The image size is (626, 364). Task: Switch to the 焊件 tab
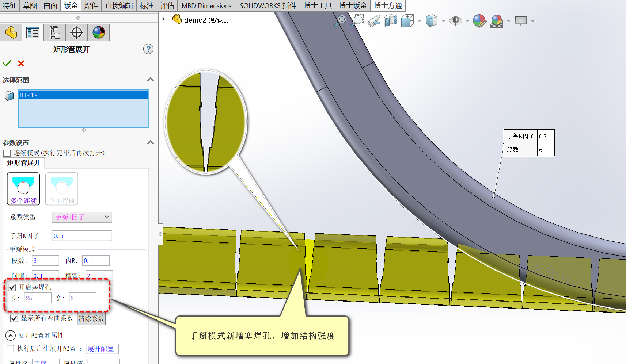pyautogui.click(x=91, y=5)
